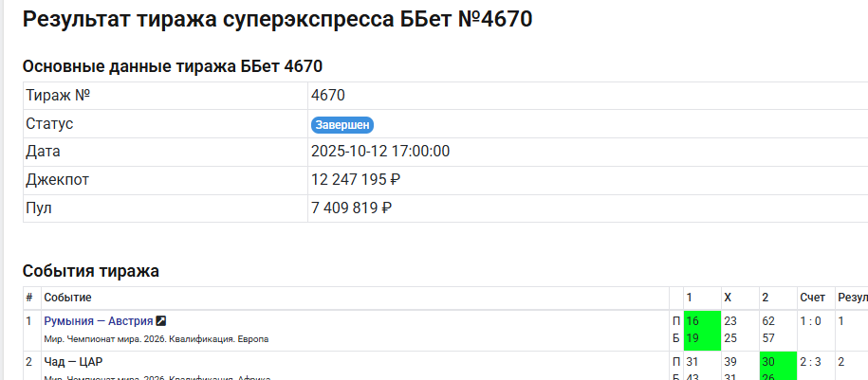Image resolution: width=868 pixels, height=380 pixels.
Task: Click the score 2 : 3
Action: pyautogui.click(x=812, y=362)
